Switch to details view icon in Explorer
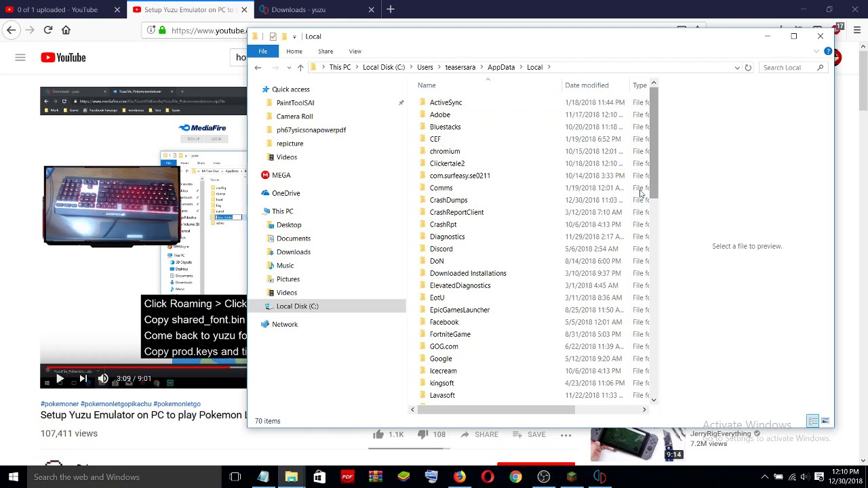The height and width of the screenshot is (488, 868). coord(813,421)
